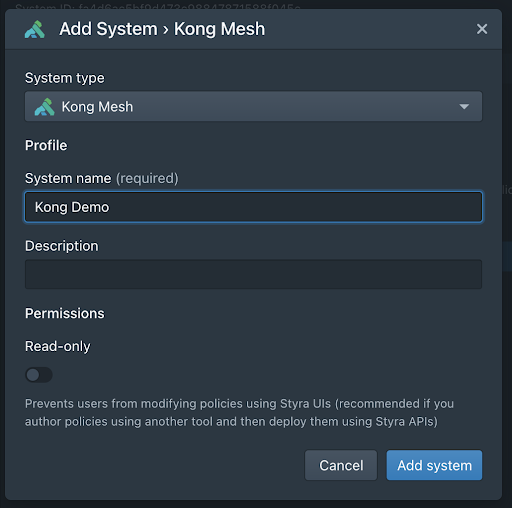
Task: Click the Kong Mesh icon inside the dropdown
Action: (44, 107)
